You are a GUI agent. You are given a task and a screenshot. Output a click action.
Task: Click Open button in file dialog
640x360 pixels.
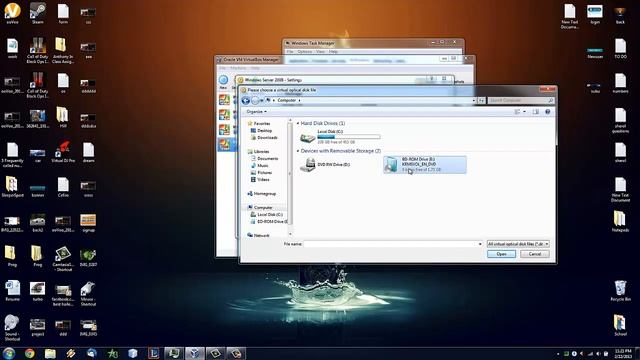coord(501,254)
